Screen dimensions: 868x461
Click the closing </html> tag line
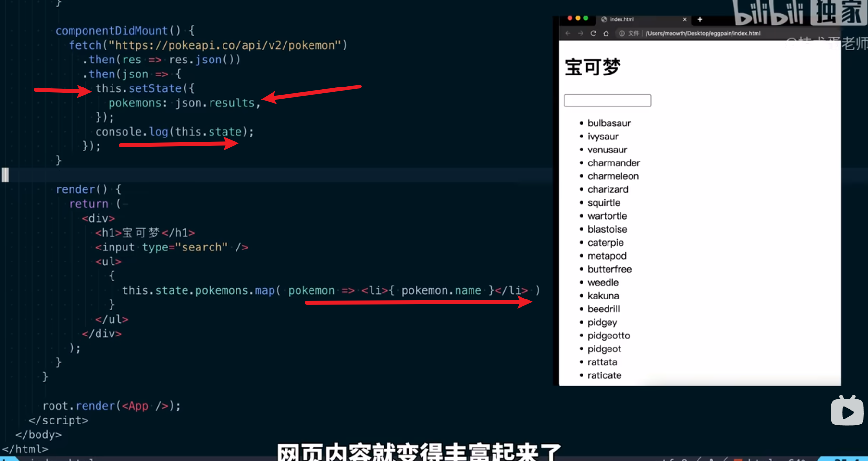25,449
